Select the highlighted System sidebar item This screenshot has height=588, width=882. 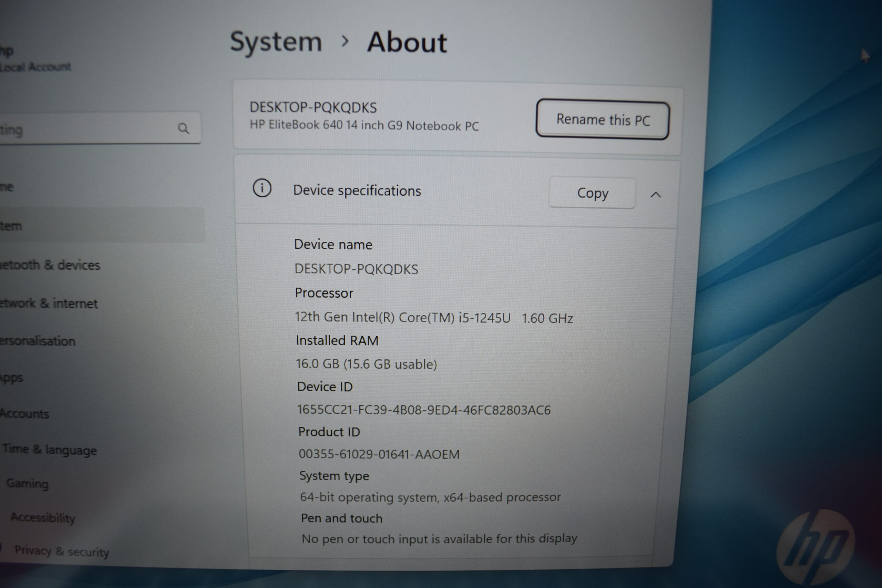coord(102,226)
